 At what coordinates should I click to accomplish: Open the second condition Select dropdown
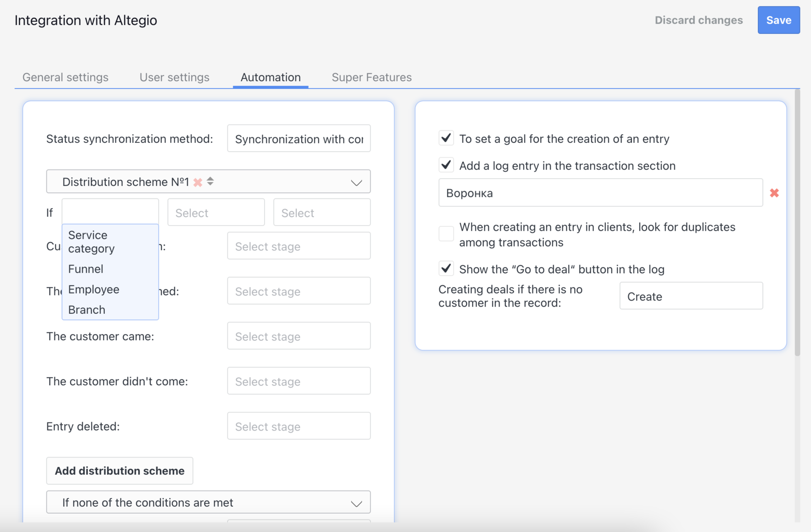click(x=216, y=212)
